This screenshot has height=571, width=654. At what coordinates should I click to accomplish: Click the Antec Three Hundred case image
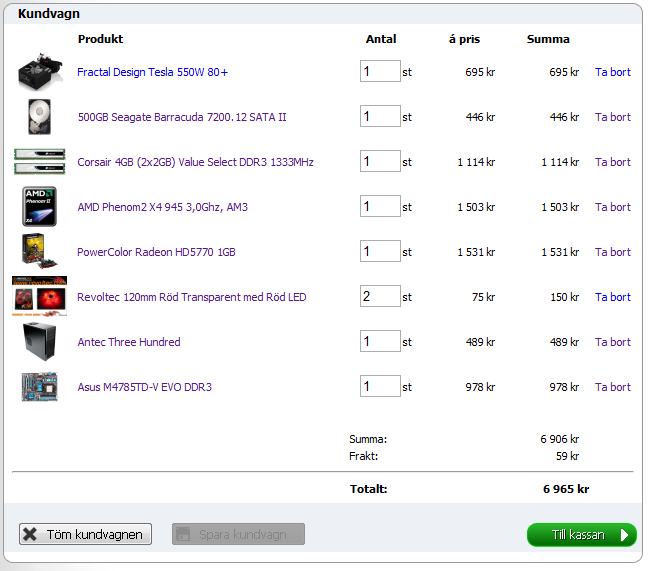click(x=40, y=342)
